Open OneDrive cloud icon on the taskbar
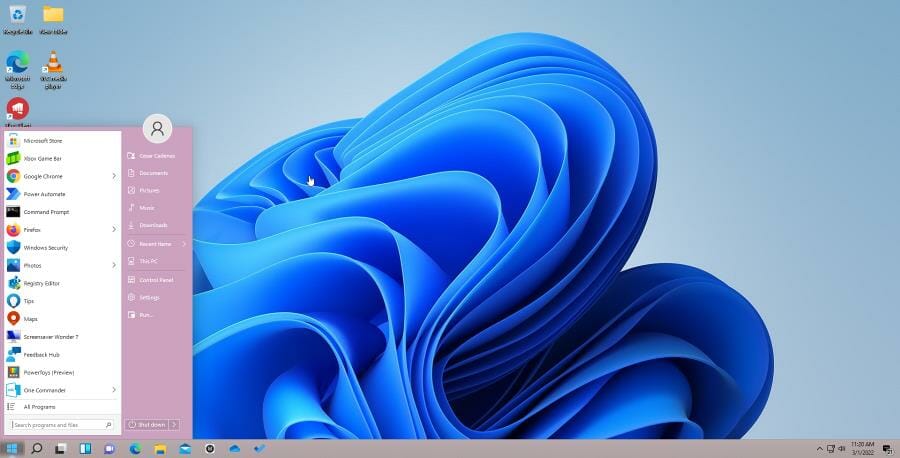The image size is (900, 458). point(234,449)
